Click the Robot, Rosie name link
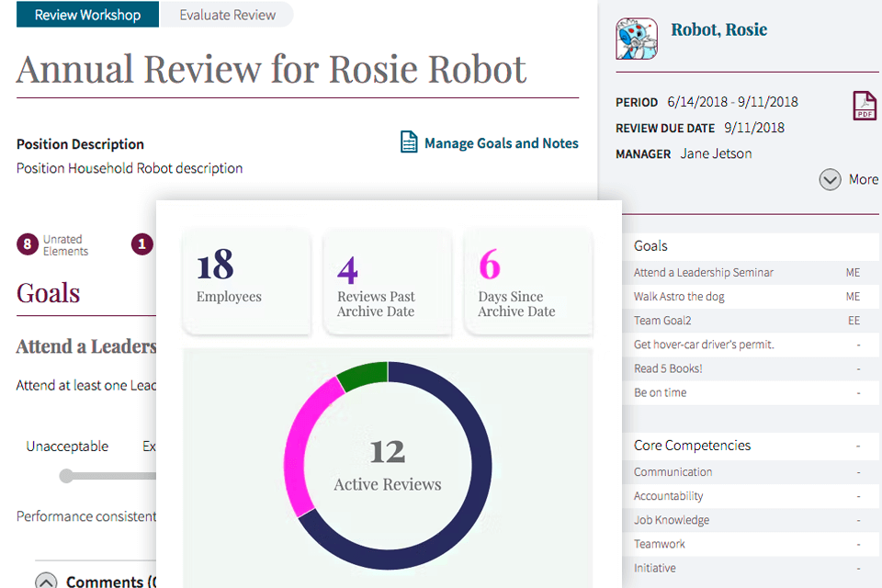882x588 pixels. point(718,29)
